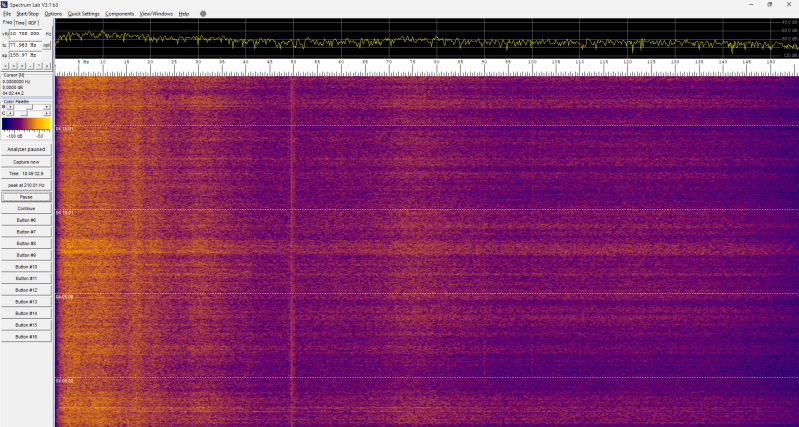Click the color palette gradient bar
The height and width of the screenshot is (427, 799).
(x=26, y=124)
